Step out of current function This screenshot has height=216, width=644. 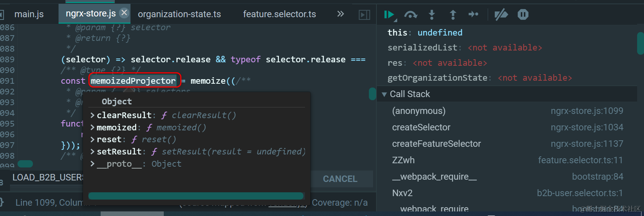pos(453,15)
